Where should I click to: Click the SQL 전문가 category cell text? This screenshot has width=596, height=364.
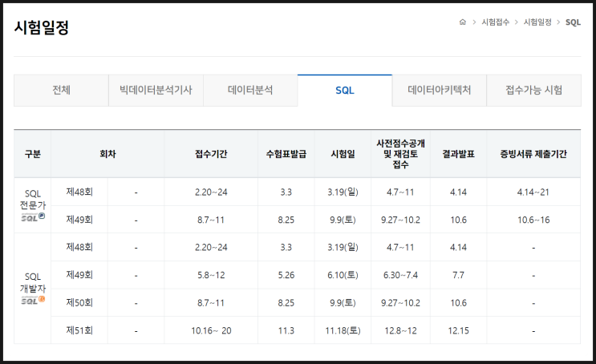(x=33, y=200)
